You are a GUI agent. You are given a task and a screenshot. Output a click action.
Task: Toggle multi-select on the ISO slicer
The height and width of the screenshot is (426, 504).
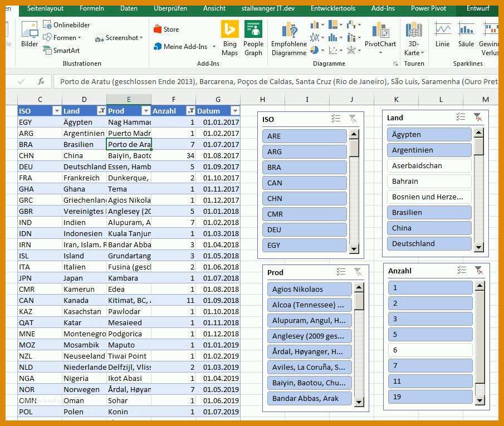(x=336, y=119)
